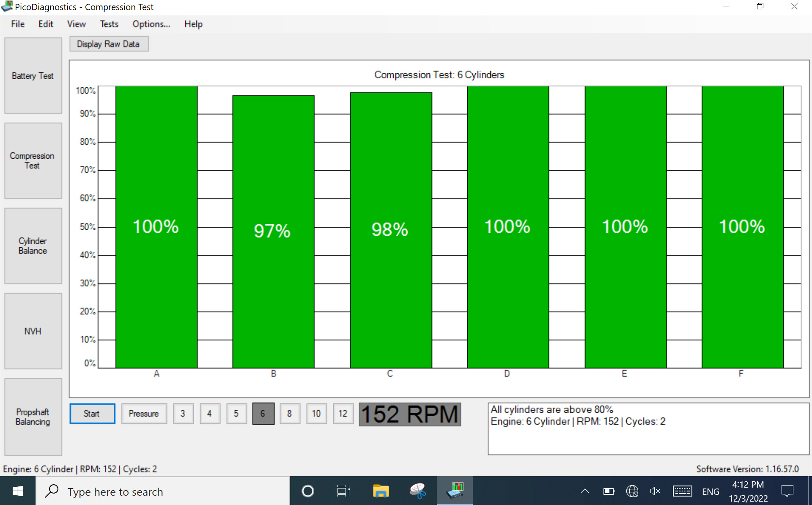Select the Battery Test sidebar button
812x505 pixels.
pyautogui.click(x=33, y=75)
